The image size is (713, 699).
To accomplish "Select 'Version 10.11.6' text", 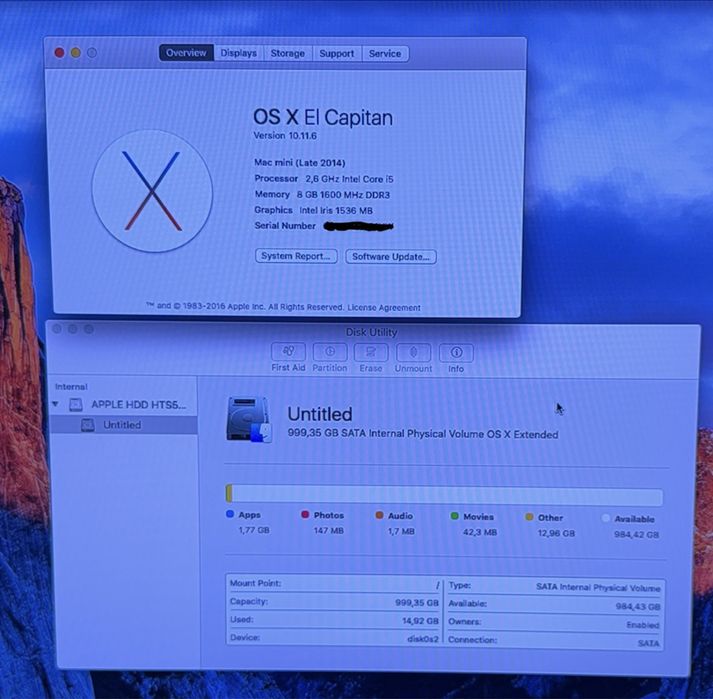I will point(285,136).
